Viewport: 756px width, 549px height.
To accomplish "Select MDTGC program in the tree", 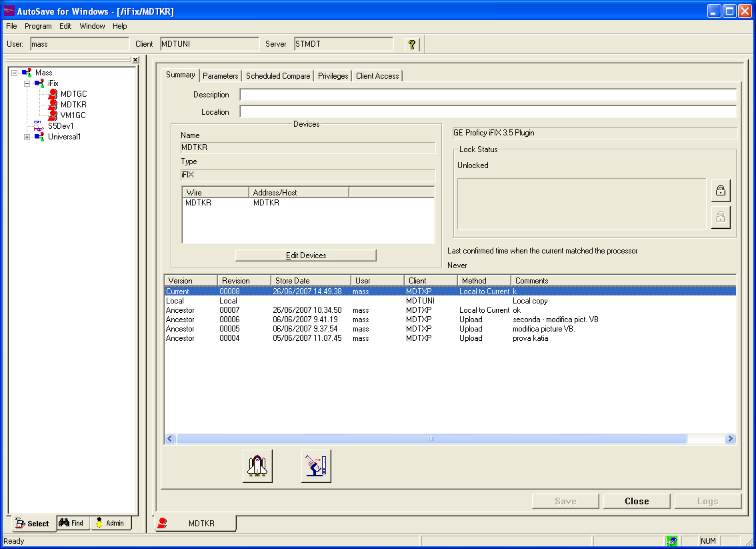I will click(x=73, y=94).
